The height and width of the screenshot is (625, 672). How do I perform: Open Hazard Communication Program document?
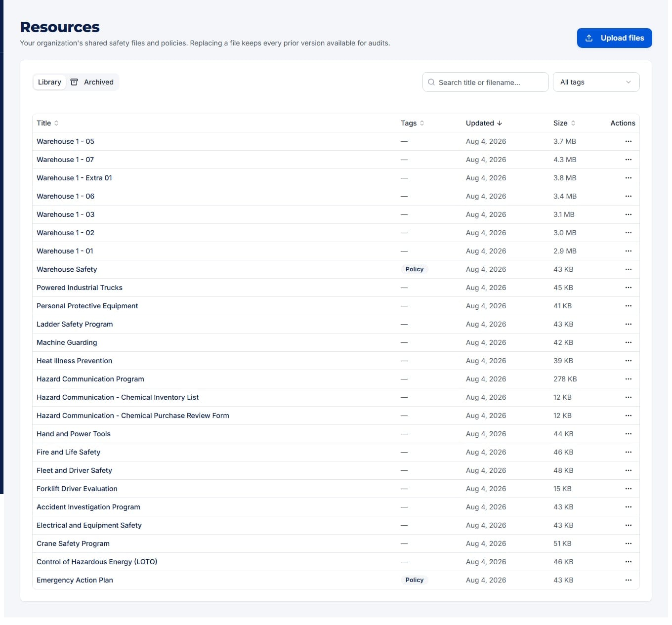click(90, 379)
